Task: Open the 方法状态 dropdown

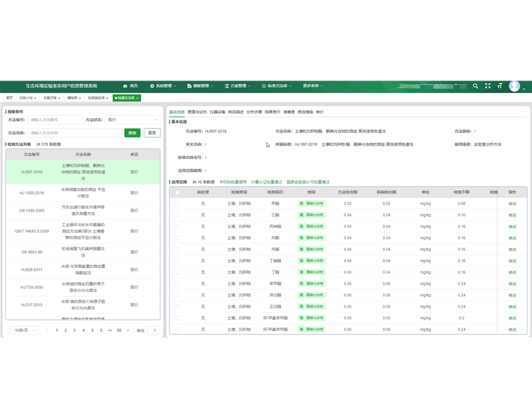Action: [x=132, y=120]
